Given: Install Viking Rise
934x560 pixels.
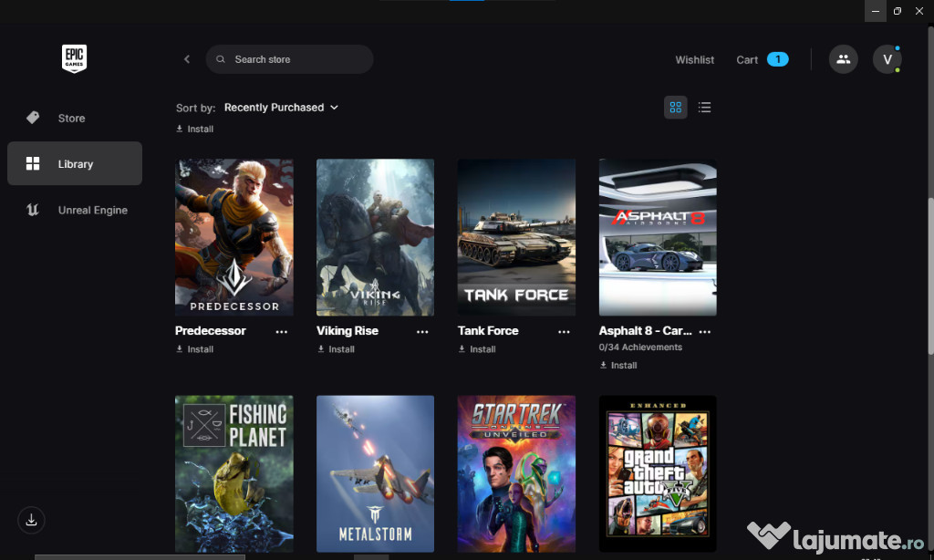Looking at the screenshot, I should coord(336,349).
